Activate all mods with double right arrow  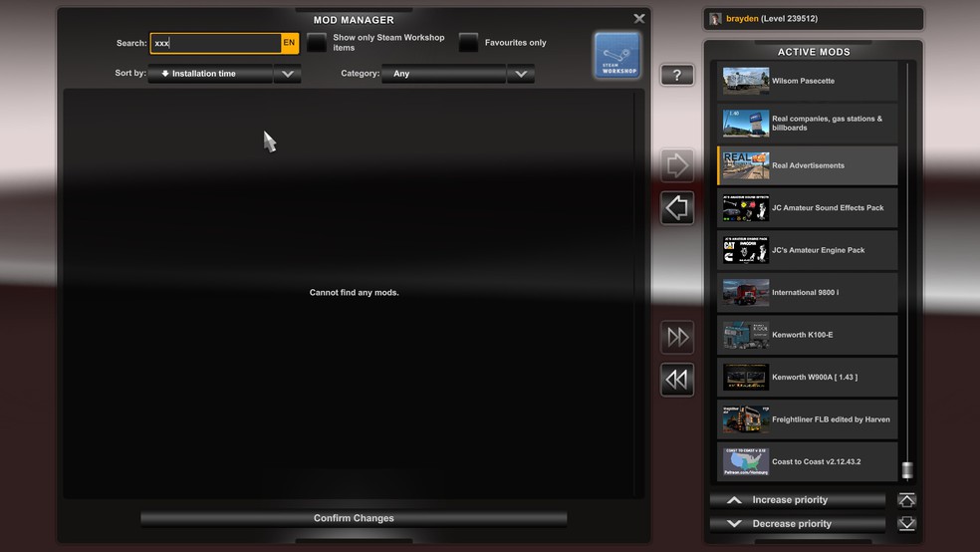click(x=677, y=337)
